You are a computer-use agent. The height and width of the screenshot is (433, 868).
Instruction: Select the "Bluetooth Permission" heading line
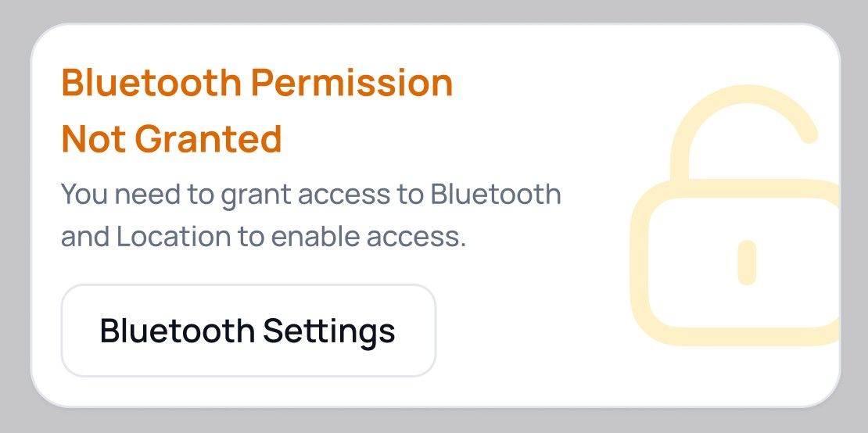pos(257,83)
